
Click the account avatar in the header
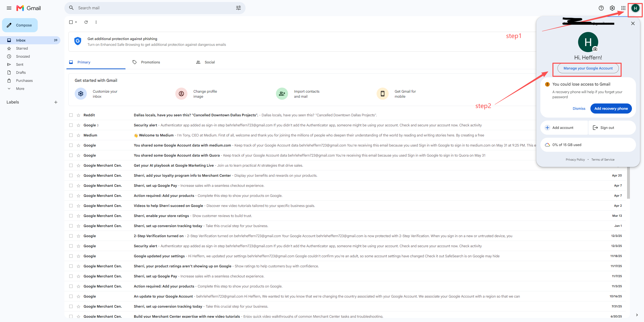pos(635,8)
